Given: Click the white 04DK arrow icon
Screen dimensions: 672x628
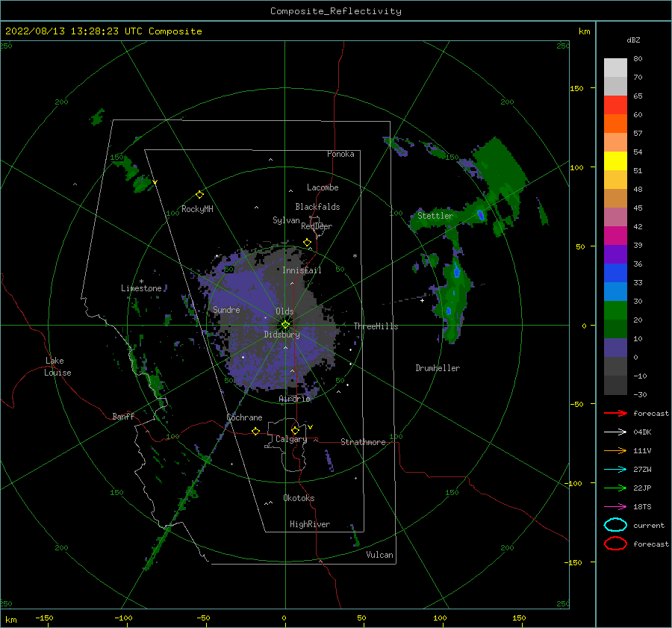Looking at the screenshot, I should [615, 432].
